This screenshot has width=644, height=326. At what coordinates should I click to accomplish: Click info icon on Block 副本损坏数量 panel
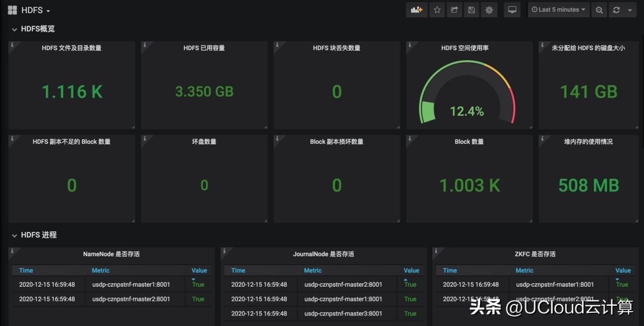click(x=277, y=139)
